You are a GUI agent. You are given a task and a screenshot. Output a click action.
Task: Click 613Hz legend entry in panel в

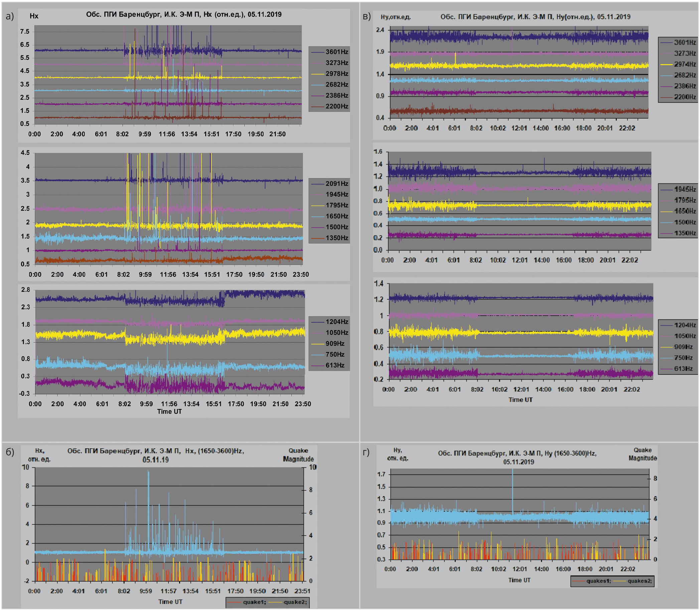[x=683, y=369]
